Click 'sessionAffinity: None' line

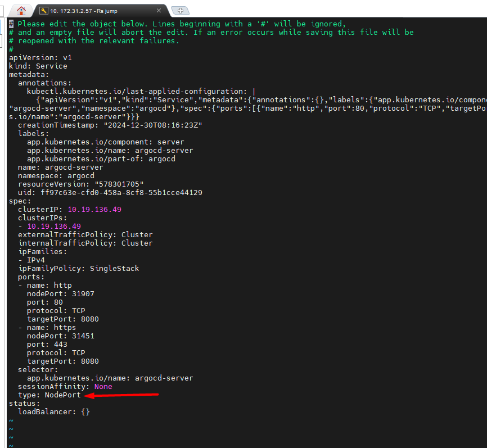tap(65, 387)
